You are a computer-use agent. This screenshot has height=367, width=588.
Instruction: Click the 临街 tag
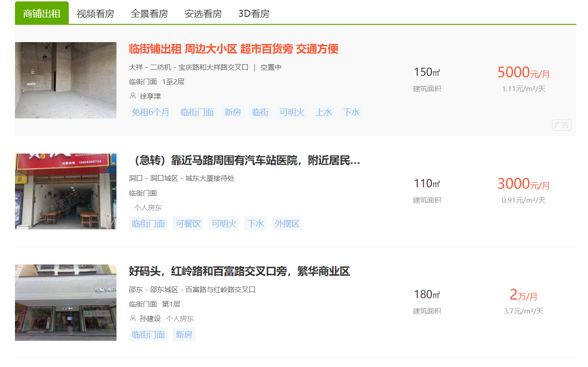260,112
